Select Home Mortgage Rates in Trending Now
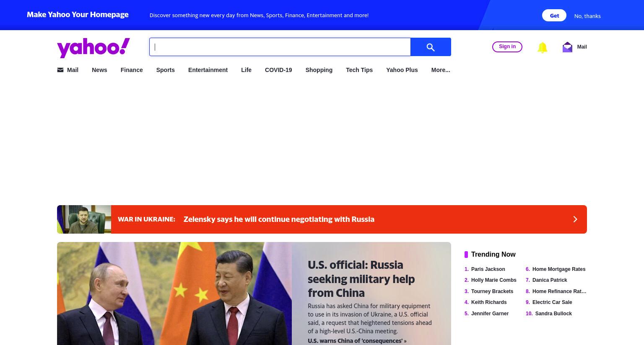The width and height of the screenshot is (644, 345). (559, 269)
